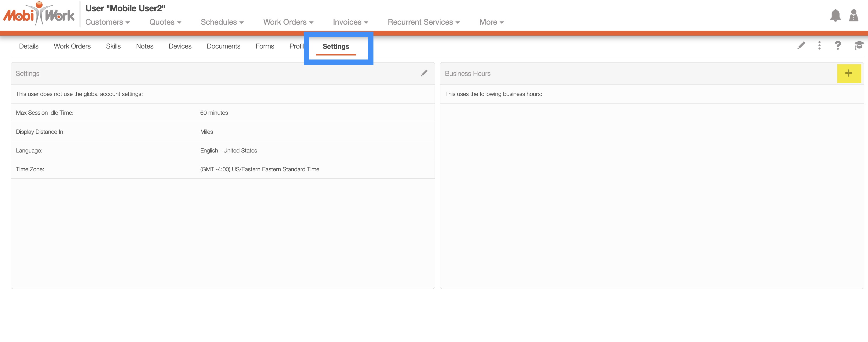Open the Documents tab
The image size is (868, 342).
[x=223, y=46]
